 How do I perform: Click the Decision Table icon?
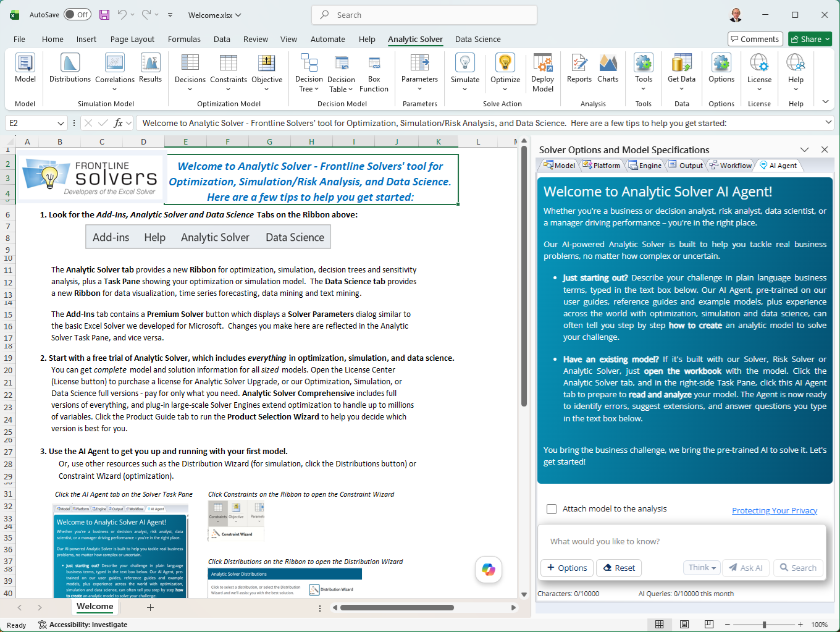click(x=341, y=73)
